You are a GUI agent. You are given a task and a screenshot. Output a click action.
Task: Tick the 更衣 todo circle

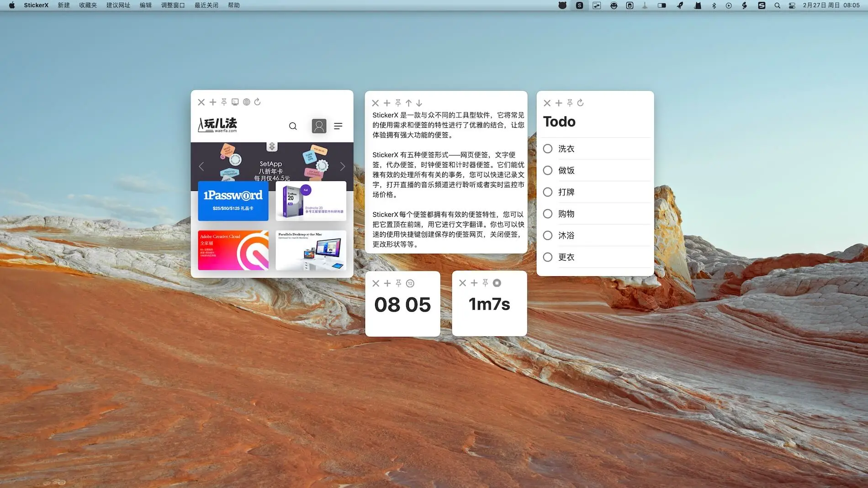tap(548, 257)
